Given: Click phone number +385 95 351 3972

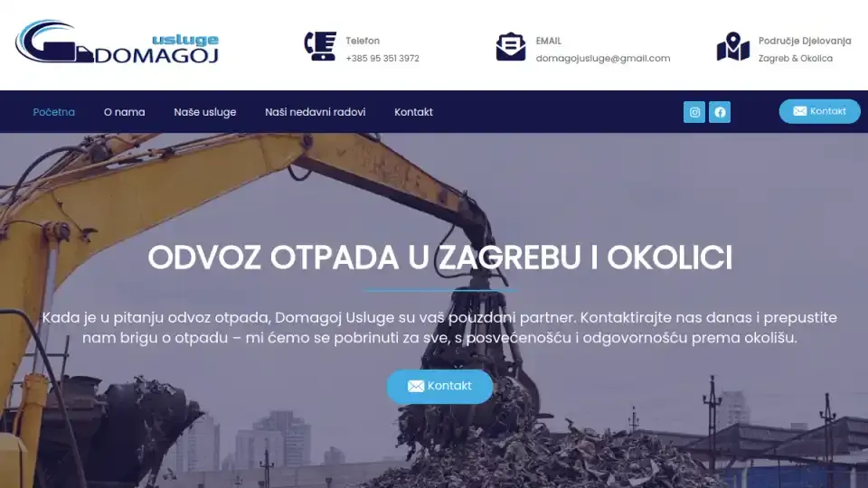Looking at the screenshot, I should [x=382, y=58].
